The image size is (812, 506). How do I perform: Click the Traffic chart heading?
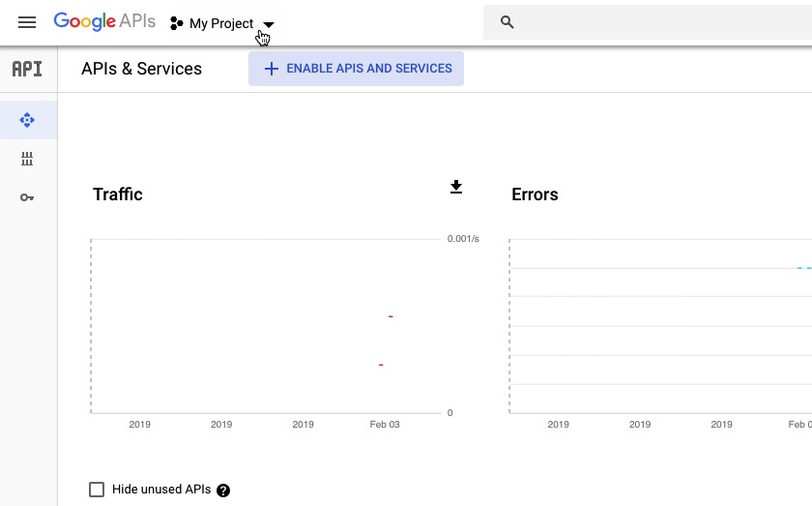click(118, 194)
